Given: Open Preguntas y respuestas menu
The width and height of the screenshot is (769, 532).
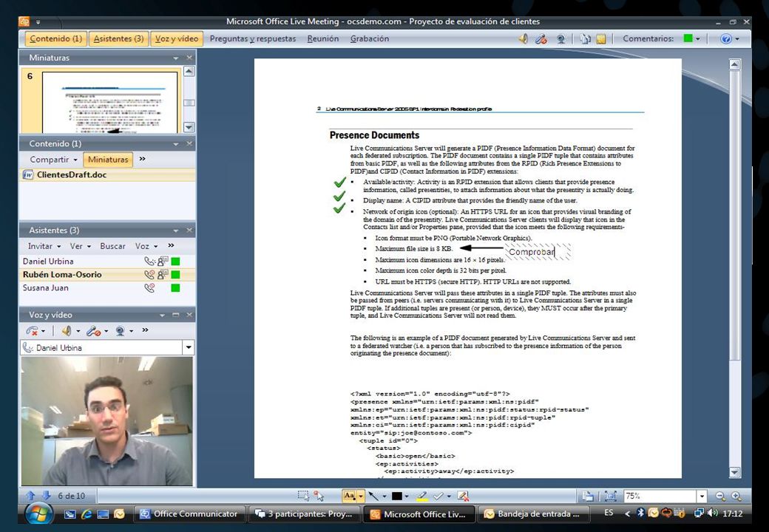Looking at the screenshot, I should click(253, 38).
